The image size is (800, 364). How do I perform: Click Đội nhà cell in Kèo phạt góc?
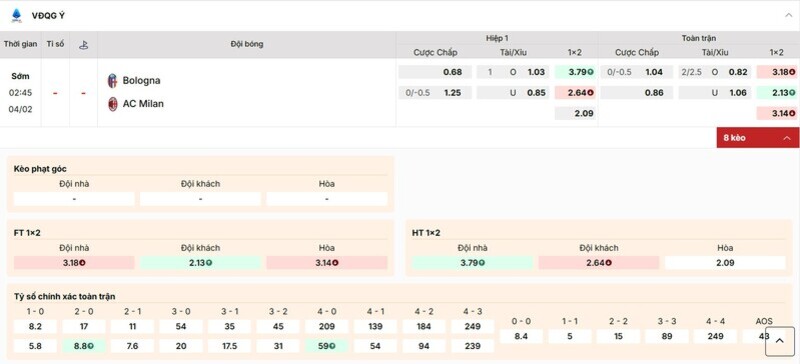point(74,199)
